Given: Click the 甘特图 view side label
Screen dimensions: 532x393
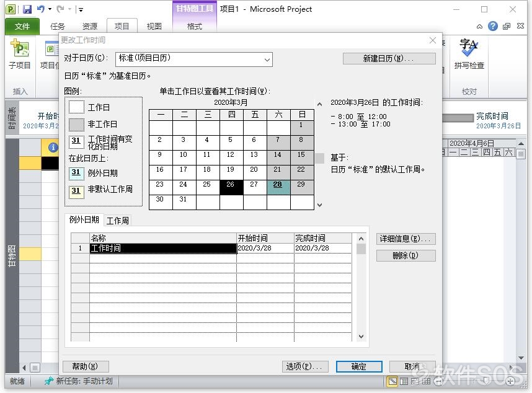Looking at the screenshot, I should [x=12, y=256].
